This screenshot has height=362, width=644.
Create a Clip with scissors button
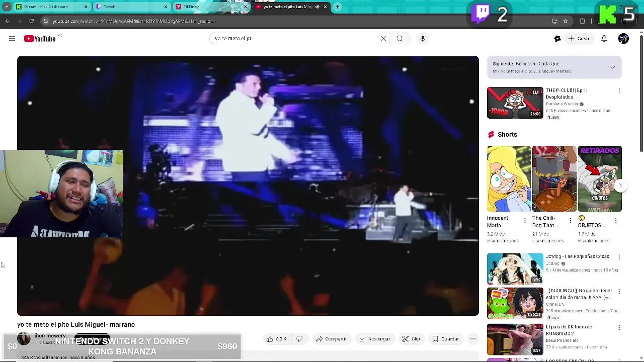411,339
